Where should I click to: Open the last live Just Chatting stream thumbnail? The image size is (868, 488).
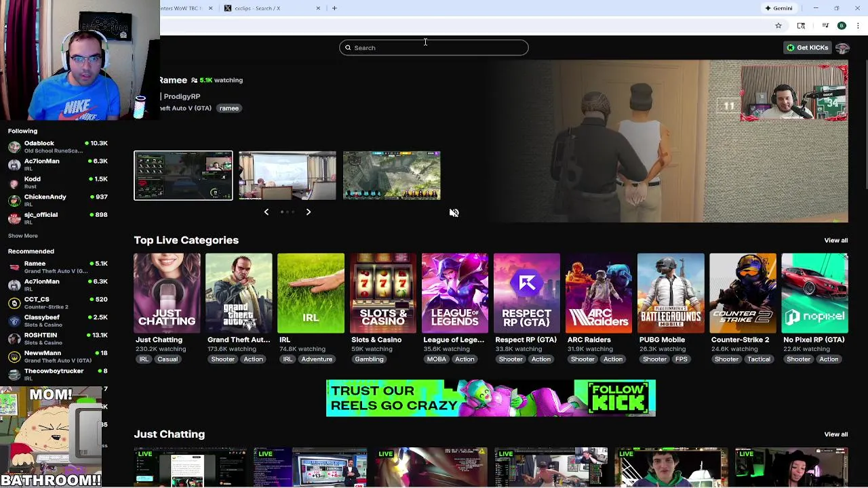click(x=791, y=468)
